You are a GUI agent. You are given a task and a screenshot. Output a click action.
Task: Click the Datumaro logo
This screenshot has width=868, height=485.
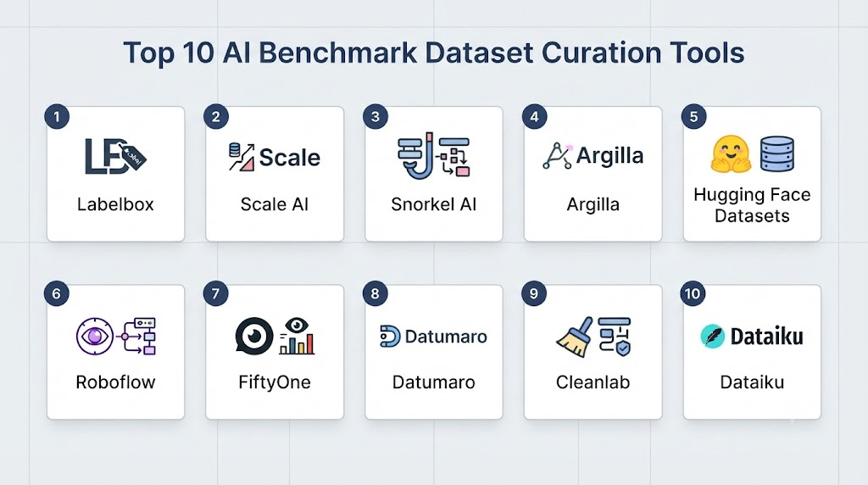coord(433,336)
